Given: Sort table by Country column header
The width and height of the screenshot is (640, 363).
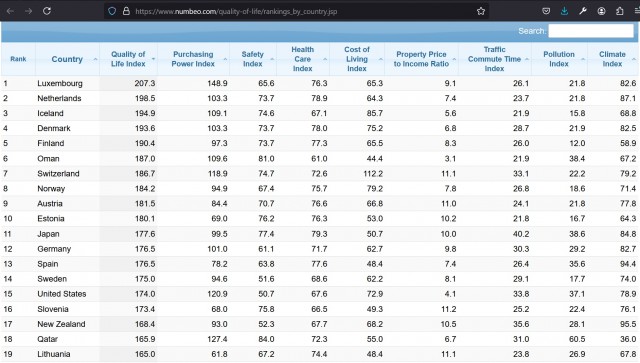Looking at the screenshot, I should pyautogui.click(x=67, y=59).
